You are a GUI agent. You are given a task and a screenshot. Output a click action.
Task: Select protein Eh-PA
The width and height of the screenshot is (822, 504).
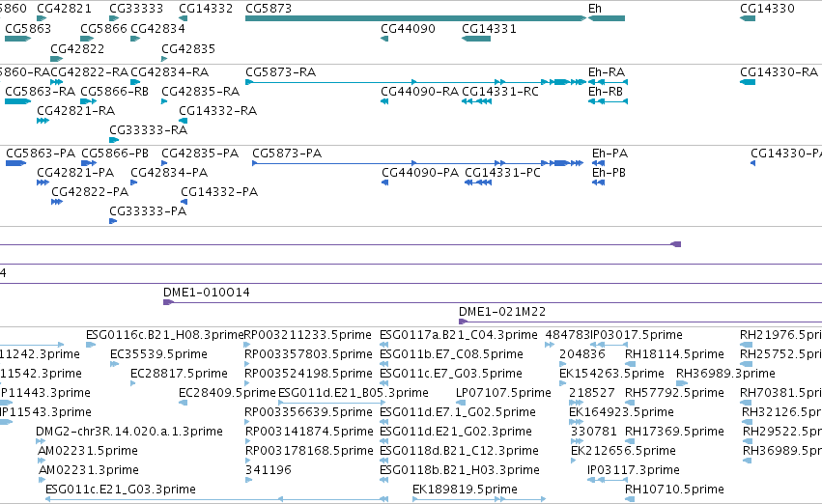pos(598,163)
